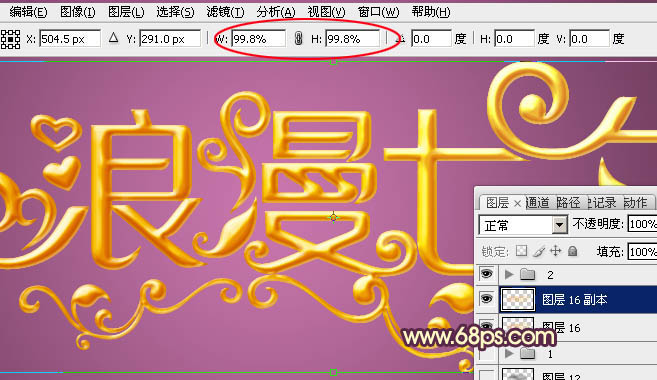The image size is (657, 380).
Task: Open the 窗口(W) menu
Action: [378, 12]
